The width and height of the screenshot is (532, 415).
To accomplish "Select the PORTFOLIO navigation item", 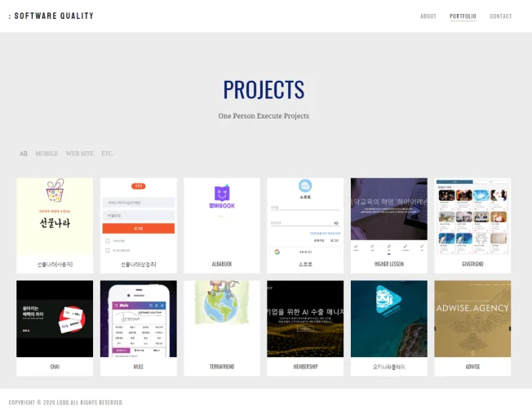I will click(463, 16).
